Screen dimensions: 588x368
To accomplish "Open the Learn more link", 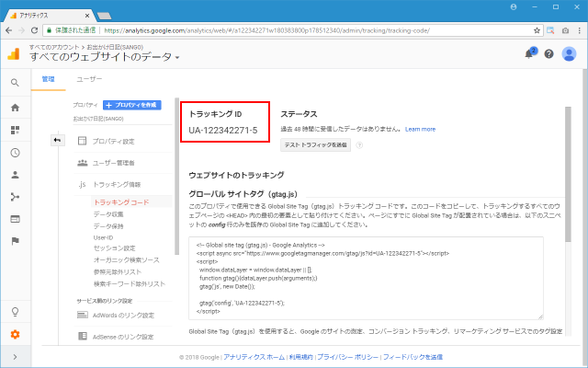I will click(x=420, y=129).
